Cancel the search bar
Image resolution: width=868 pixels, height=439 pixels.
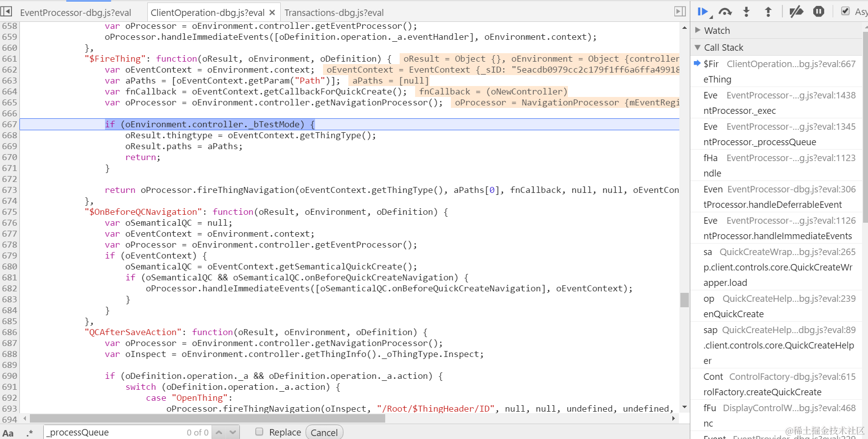coord(324,433)
